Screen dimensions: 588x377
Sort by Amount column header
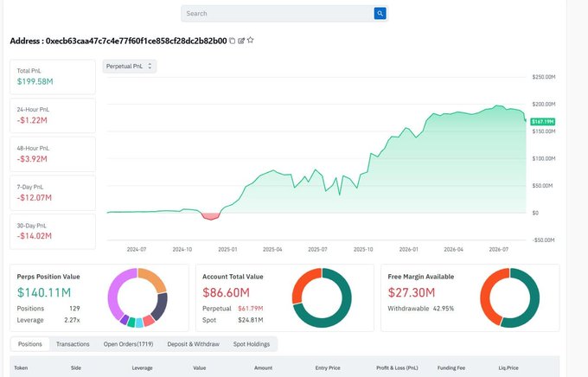point(263,368)
